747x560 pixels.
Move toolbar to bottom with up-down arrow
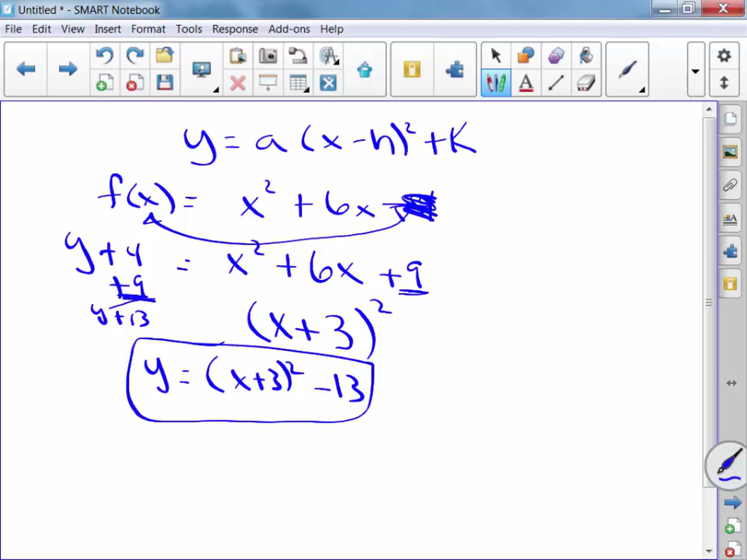click(x=724, y=83)
